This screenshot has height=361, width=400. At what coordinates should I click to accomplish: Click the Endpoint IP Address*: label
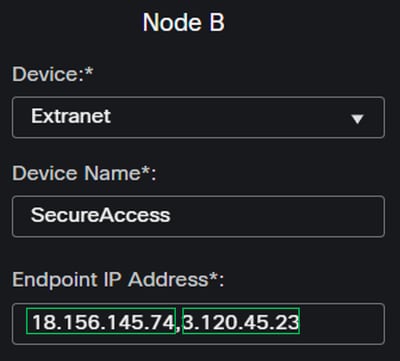[x=118, y=280]
